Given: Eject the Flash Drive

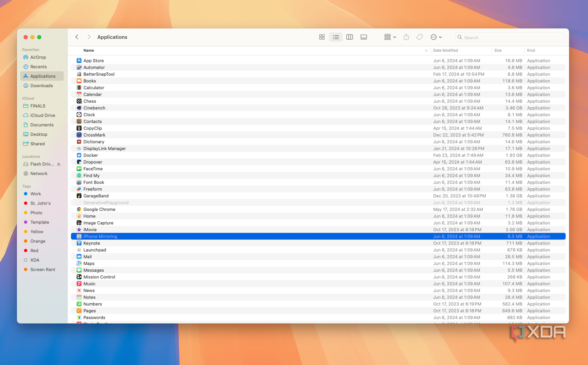Looking at the screenshot, I should click(x=59, y=164).
